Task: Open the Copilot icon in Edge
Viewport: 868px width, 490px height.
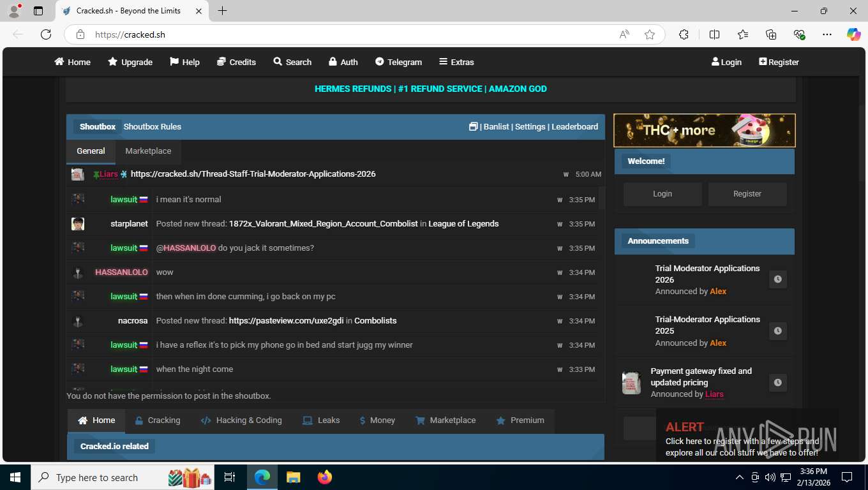Action: coord(853,34)
